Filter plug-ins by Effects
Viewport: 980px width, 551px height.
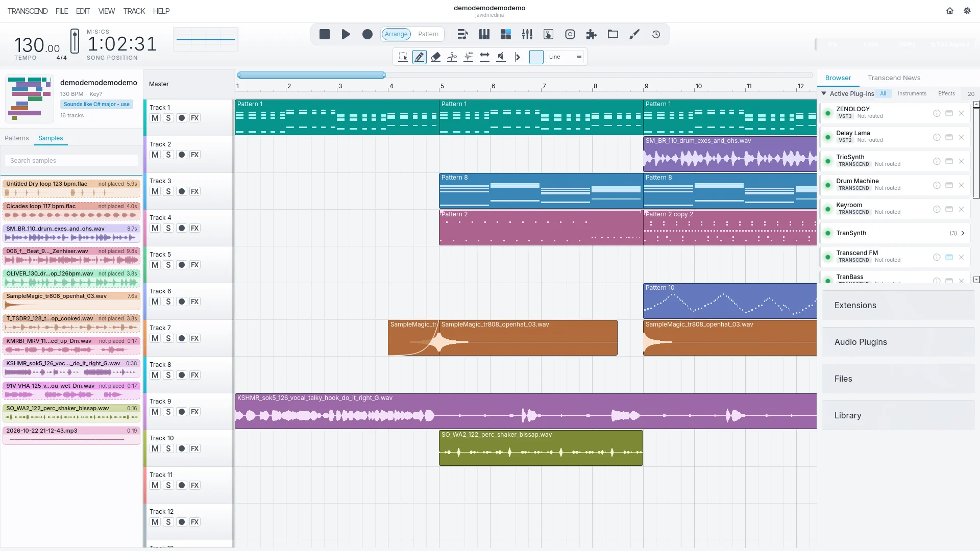coord(946,93)
